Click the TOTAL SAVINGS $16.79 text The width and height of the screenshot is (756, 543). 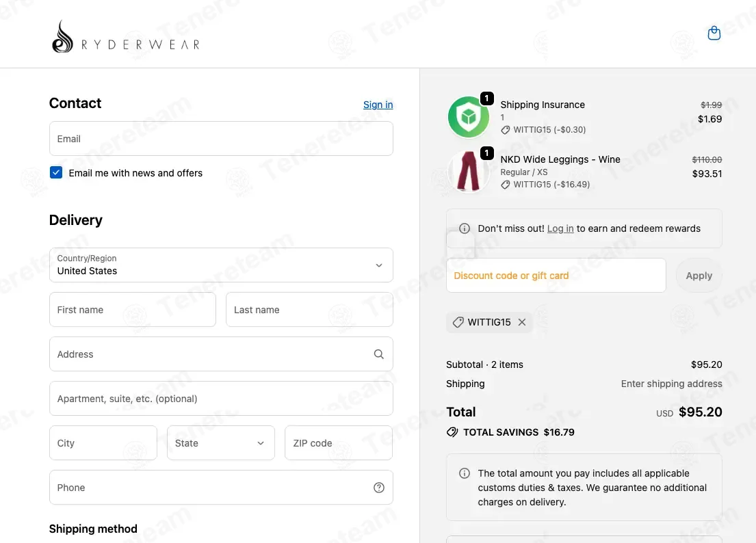click(x=519, y=432)
